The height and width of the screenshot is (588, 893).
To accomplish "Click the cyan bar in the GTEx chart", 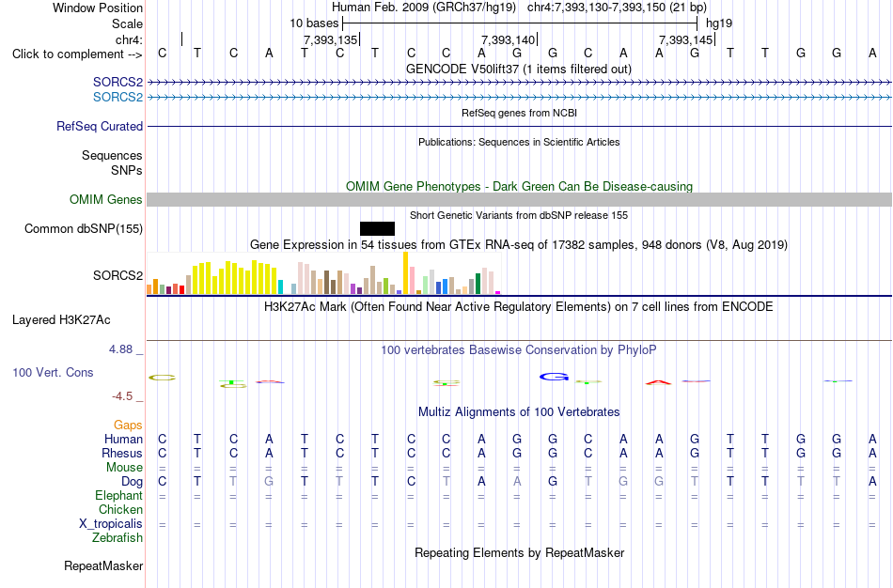I will point(281,286).
